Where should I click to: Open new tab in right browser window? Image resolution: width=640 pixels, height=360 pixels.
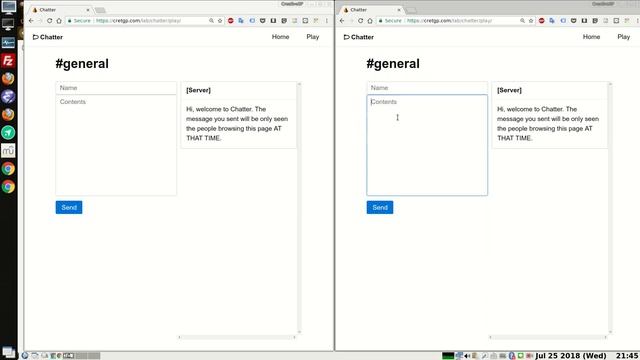pos(411,10)
